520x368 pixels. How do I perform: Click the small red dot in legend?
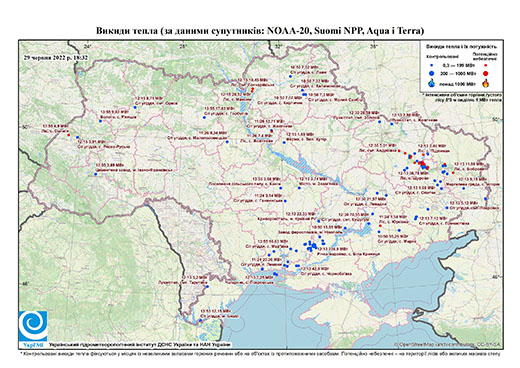pyautogui.click(x=486, y=65)
